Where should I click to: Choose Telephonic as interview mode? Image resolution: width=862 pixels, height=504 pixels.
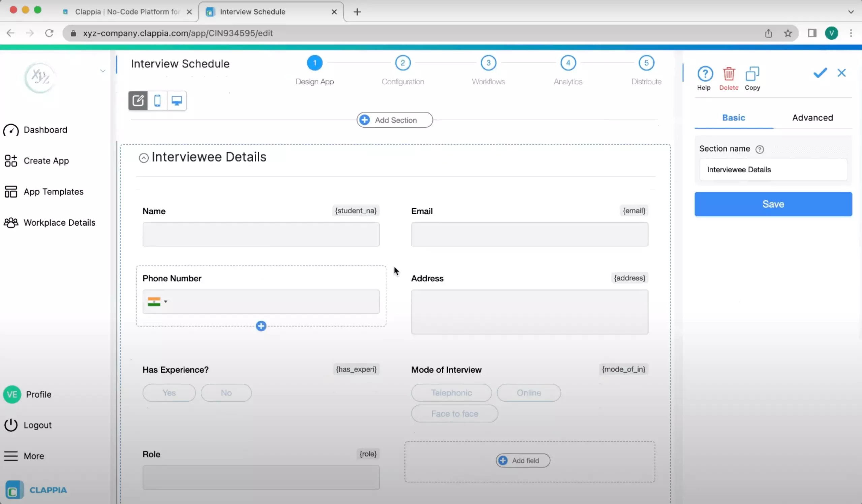[451, 392]
